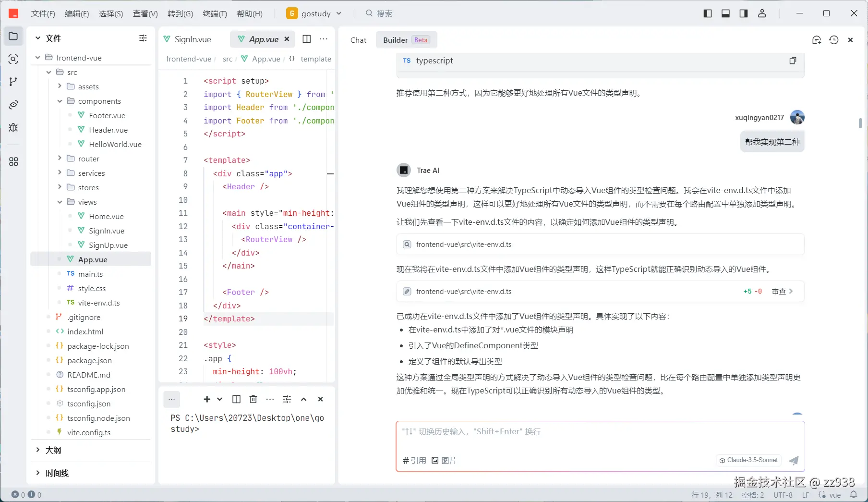Close the terminal panel

coord(321,399)
